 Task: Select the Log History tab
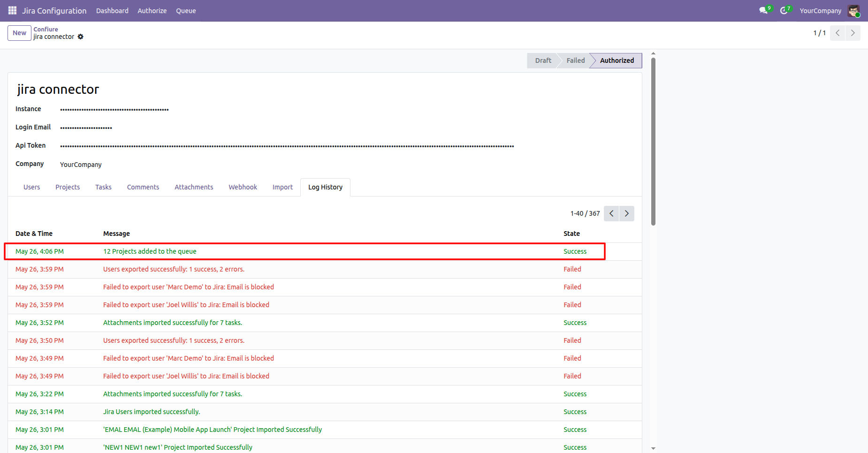pyautogui.click(x=325, y=187)
